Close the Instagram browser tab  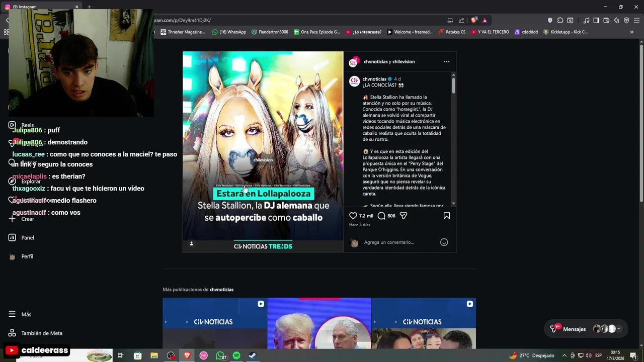click(76, 7)
